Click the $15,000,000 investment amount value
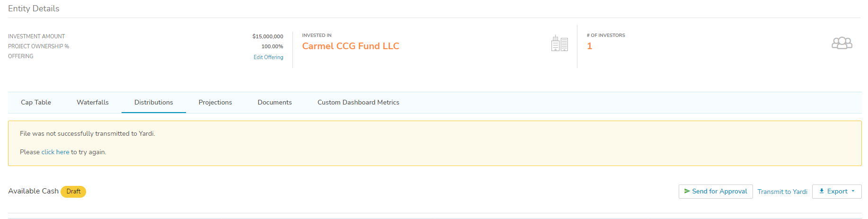Screen dimensions: 868x219 coord(268,36)
